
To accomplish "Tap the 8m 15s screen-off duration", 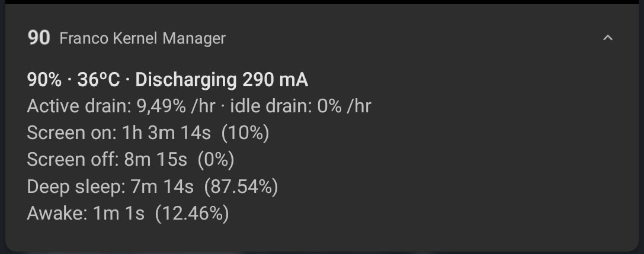I will click(x=155, y=160).
